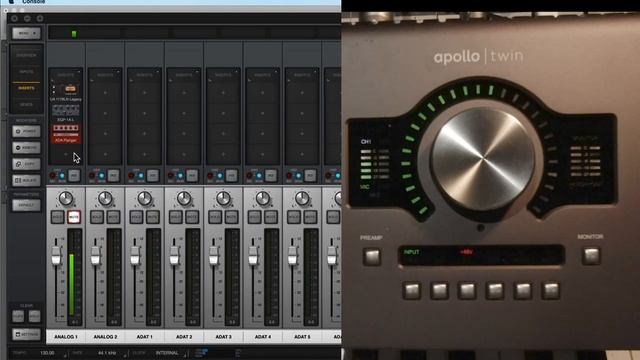Add plugin to Analog 1 fourth insert slot
The image size is (640, 360).
coord(66,154)
